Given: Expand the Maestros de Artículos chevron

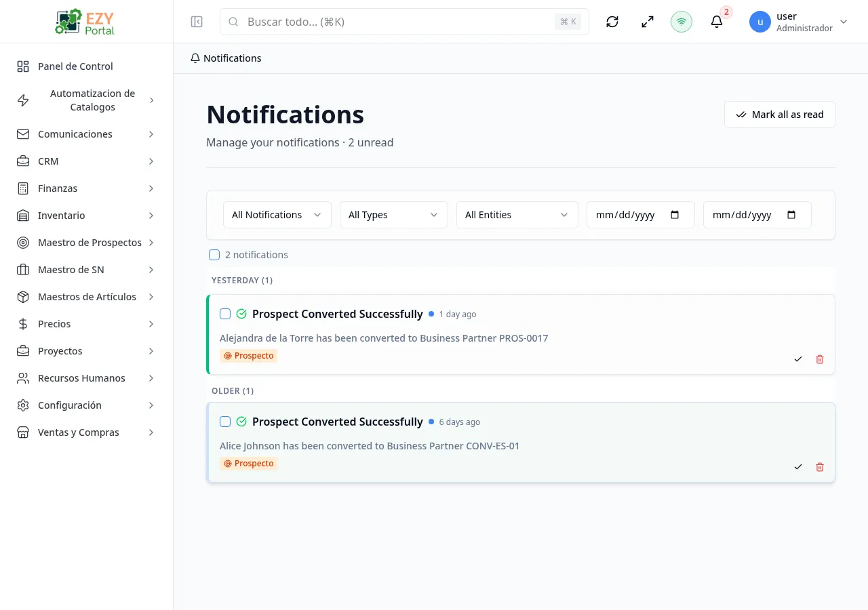Looking at the screenshot, I should click(151, 297).
